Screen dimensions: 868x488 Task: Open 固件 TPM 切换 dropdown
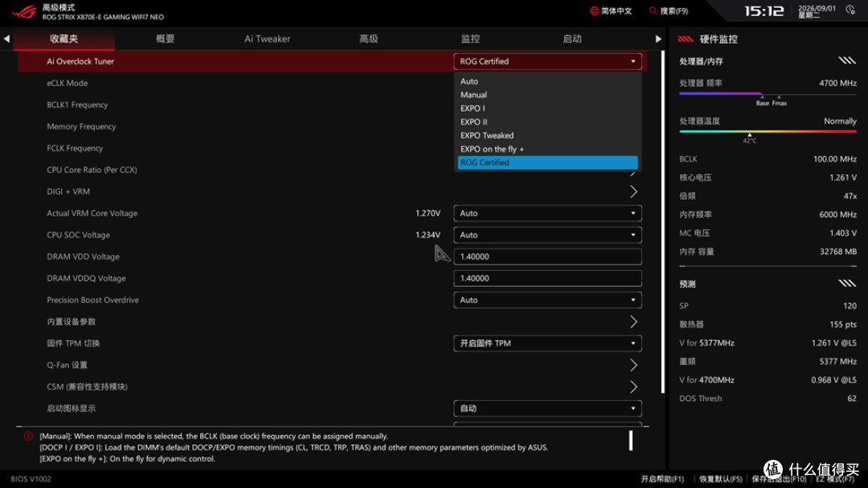(x=547, y=343)
